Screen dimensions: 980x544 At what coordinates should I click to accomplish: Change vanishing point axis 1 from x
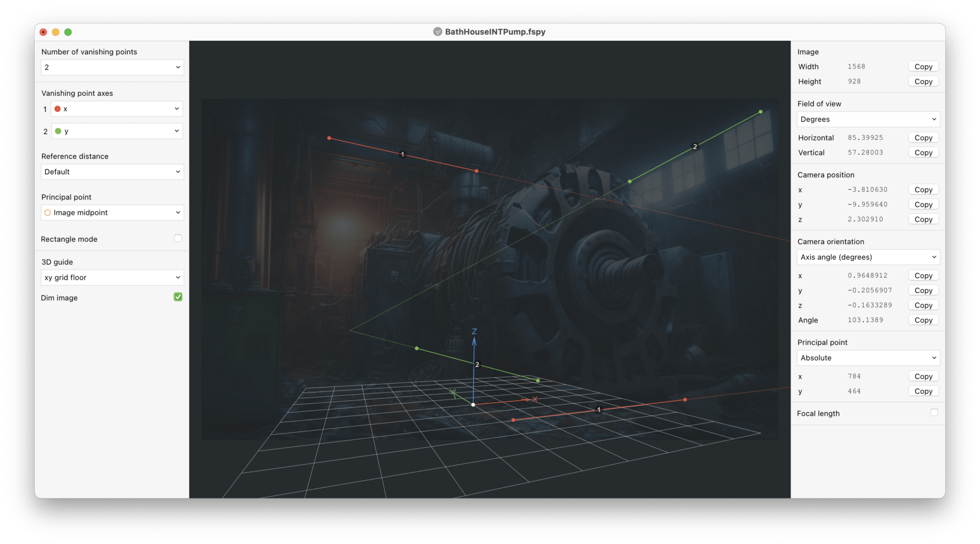coord(116,109)
